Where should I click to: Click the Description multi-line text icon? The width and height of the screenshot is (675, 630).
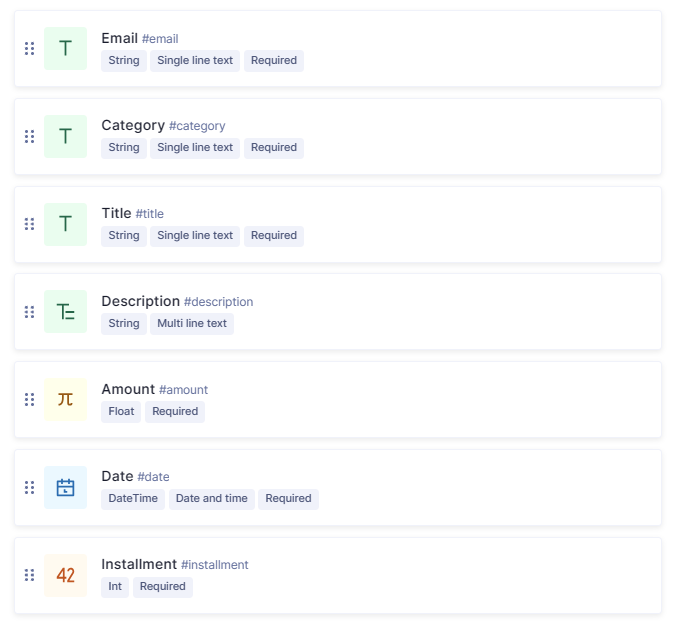coord(65,312)
